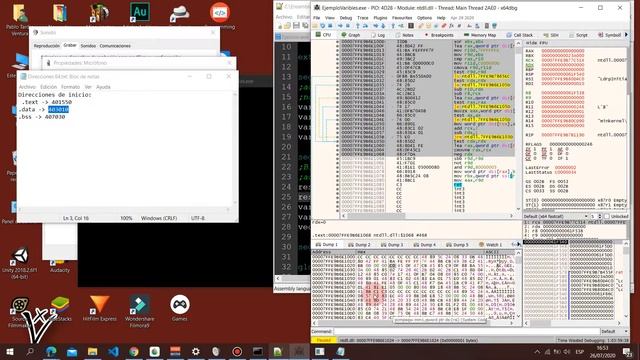Click arrow to show more x64dbg tabs
The width and height of the screenshot is (640, 360).
(627, 35)
